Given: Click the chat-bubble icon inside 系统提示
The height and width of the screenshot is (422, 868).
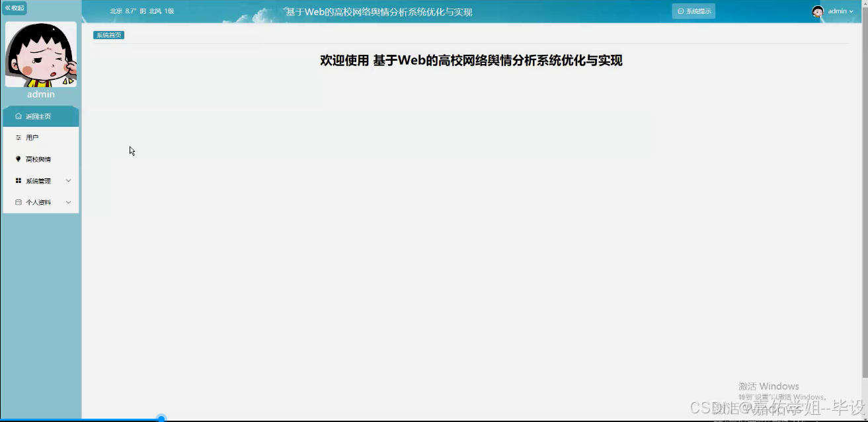Looking at the screenshot, I should coord(680,11).
